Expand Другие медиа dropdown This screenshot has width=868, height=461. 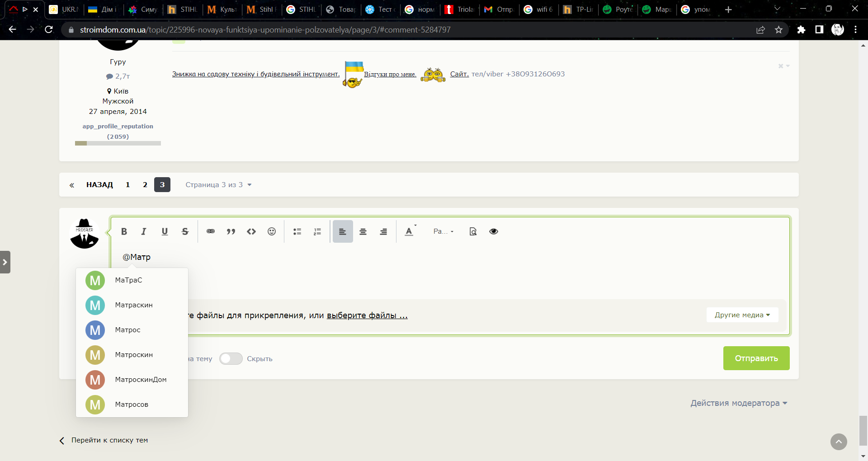tap(742, 315)
